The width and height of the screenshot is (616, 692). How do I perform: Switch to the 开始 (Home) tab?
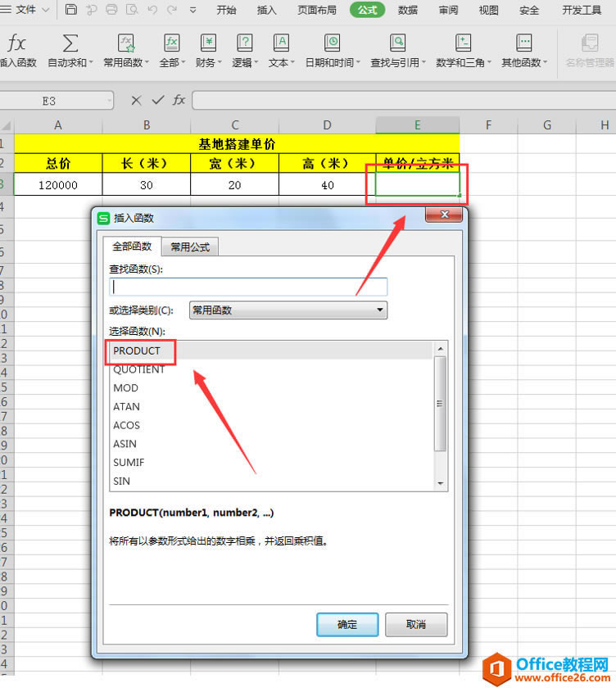(x=227, y=10)
